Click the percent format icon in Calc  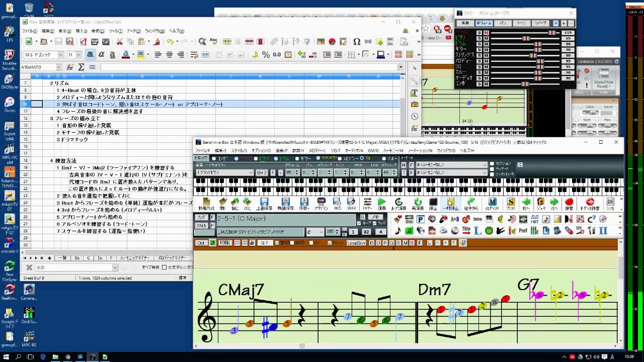pyautogui.click(x=266, y=54)
